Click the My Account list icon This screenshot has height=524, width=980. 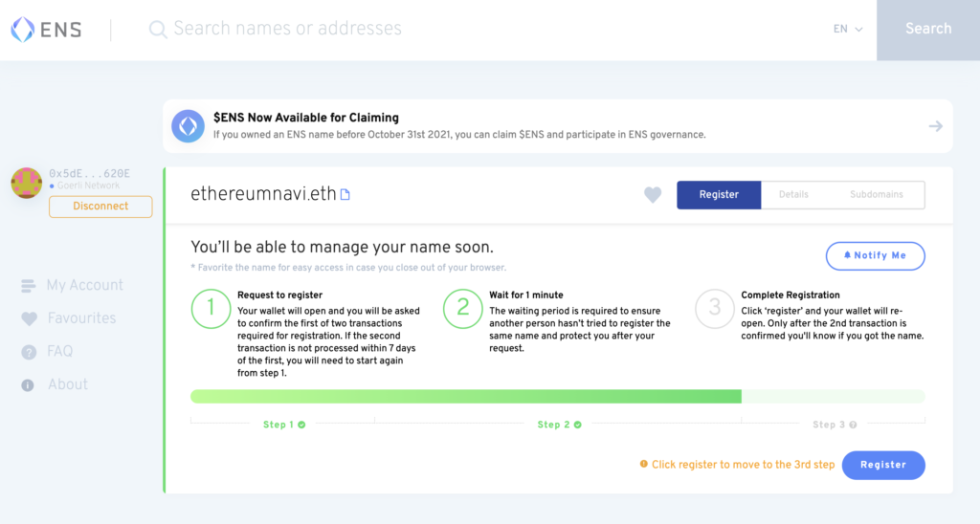click(28, 286)
